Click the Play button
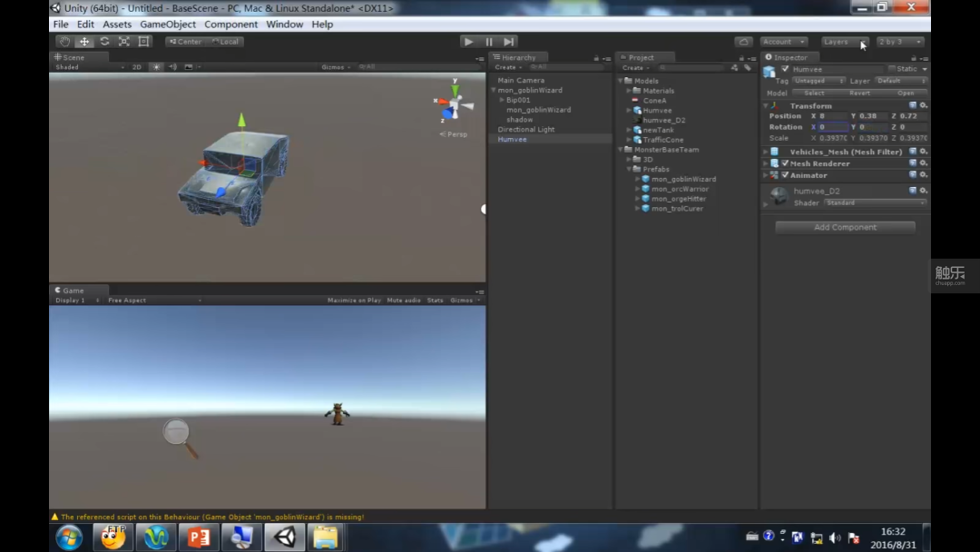Screen dimensions: 980x552 pyautogui.click(x=468, y=41)
